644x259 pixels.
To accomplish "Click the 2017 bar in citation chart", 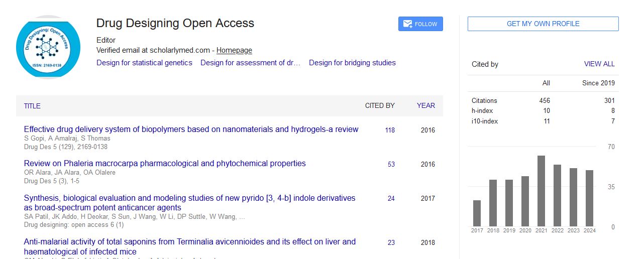I will 477,213.
